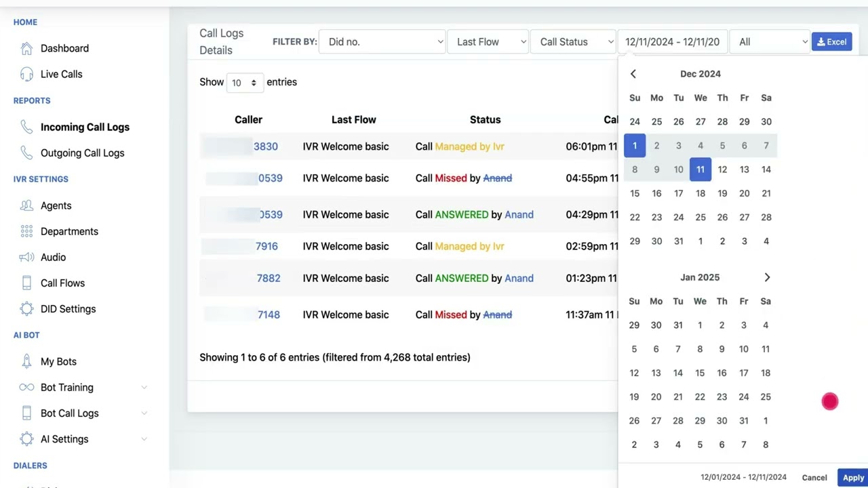Sort table by Last Flow column
Image resolution: width=868 pixels, height=488 pixels.
[x=353, y=119]
